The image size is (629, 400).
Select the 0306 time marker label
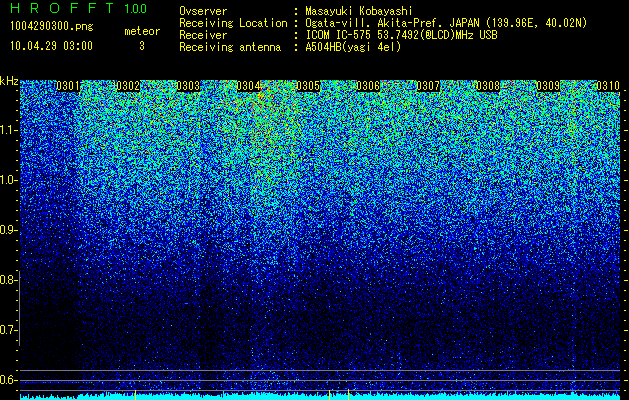368,86
